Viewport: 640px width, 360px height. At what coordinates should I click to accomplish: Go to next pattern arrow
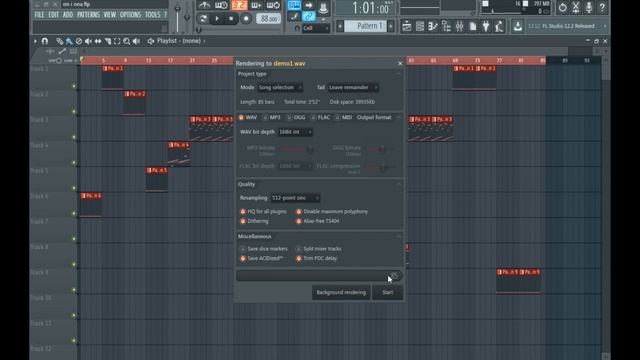pos(391,26)
